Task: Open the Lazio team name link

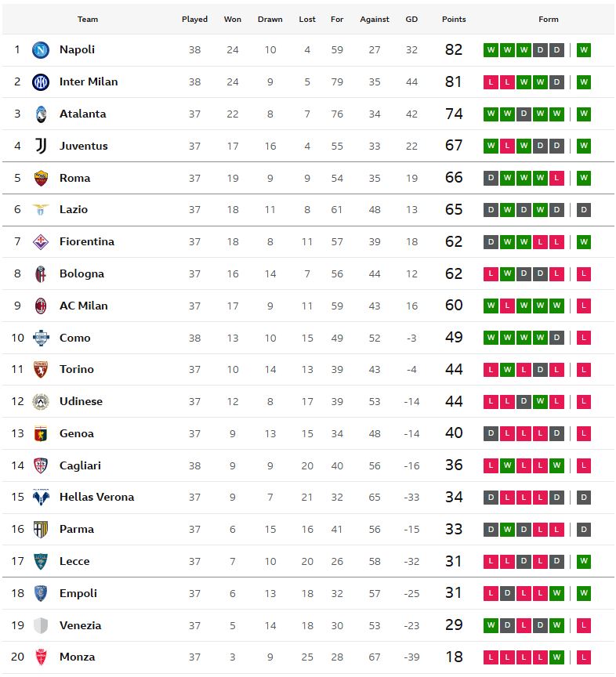Action: (x=74, y=209)
